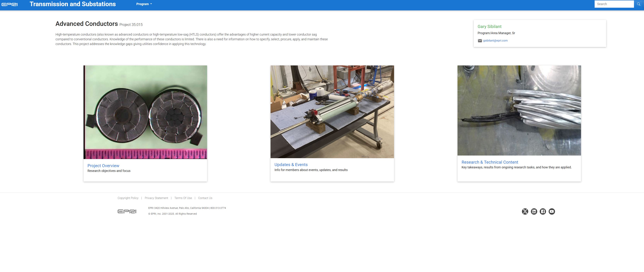This screenshot has width=644, height=272.
Task: Click the search magnifier icon
Action: pyautogui.click(x=639, y=4)
